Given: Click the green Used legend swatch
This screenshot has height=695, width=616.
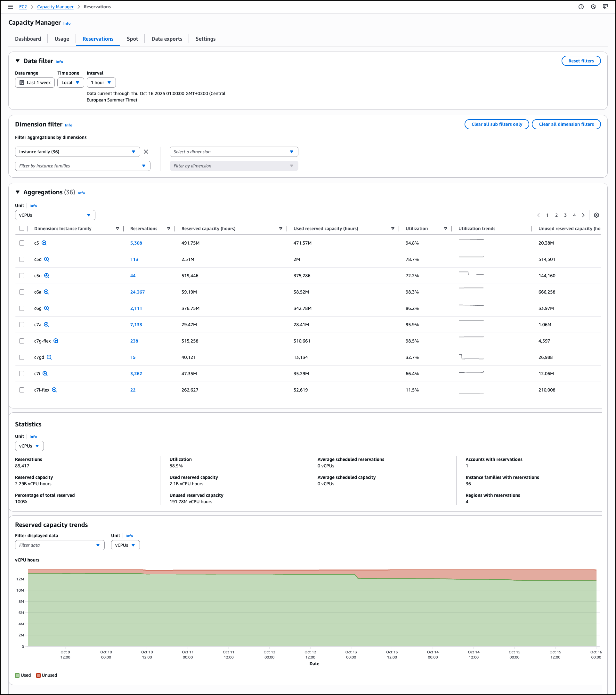Looking at the screenshot, I should (x=17, y=675).
